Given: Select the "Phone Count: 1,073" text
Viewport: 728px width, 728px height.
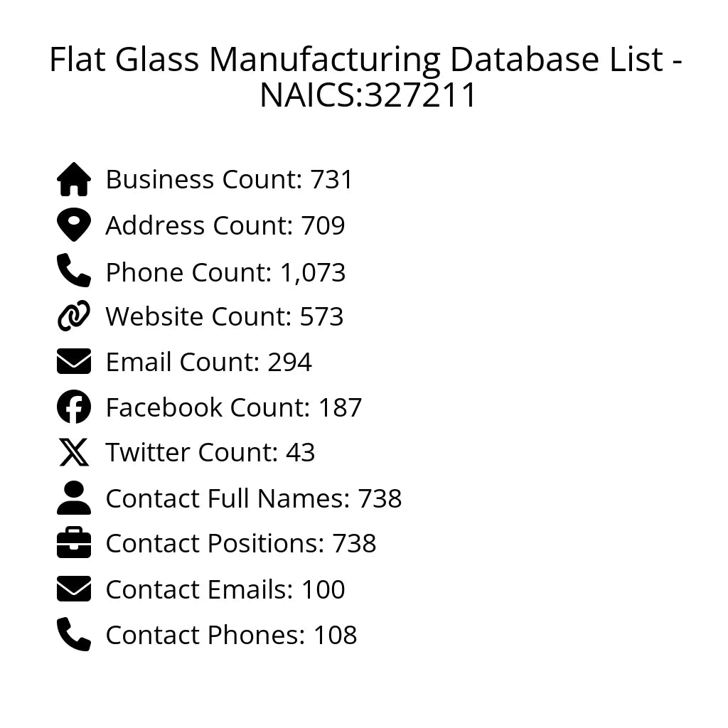Looking at the screenshot, I should click(x=225, y=272).
